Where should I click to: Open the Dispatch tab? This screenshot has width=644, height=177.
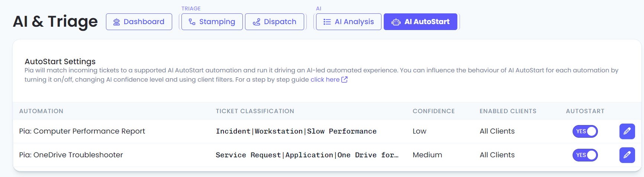[274, 22]
